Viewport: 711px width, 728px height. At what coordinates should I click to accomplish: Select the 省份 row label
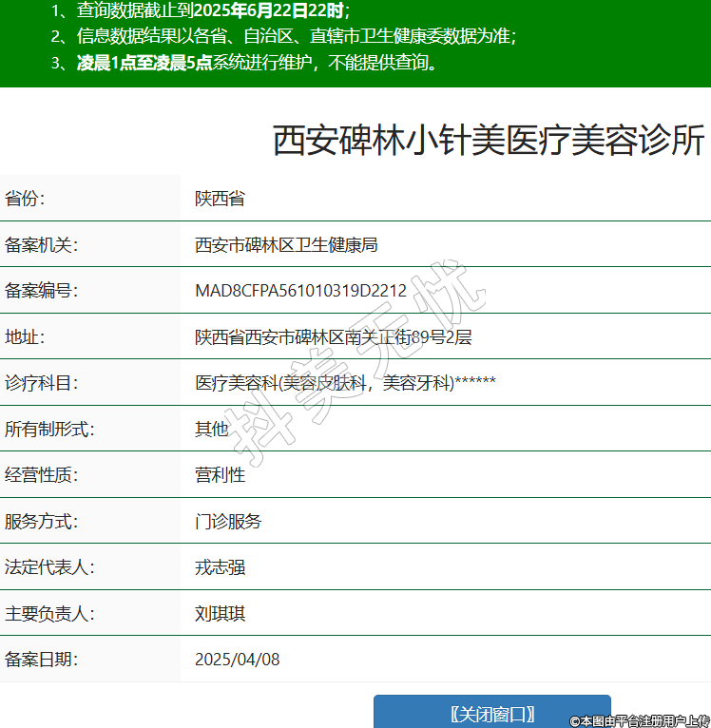[26, 199]
